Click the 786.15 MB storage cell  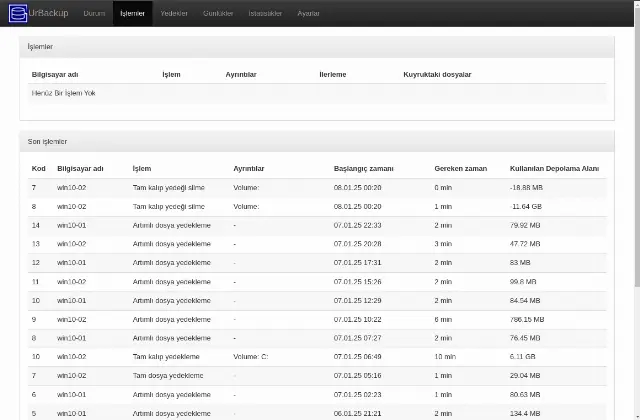coord(527,319)
